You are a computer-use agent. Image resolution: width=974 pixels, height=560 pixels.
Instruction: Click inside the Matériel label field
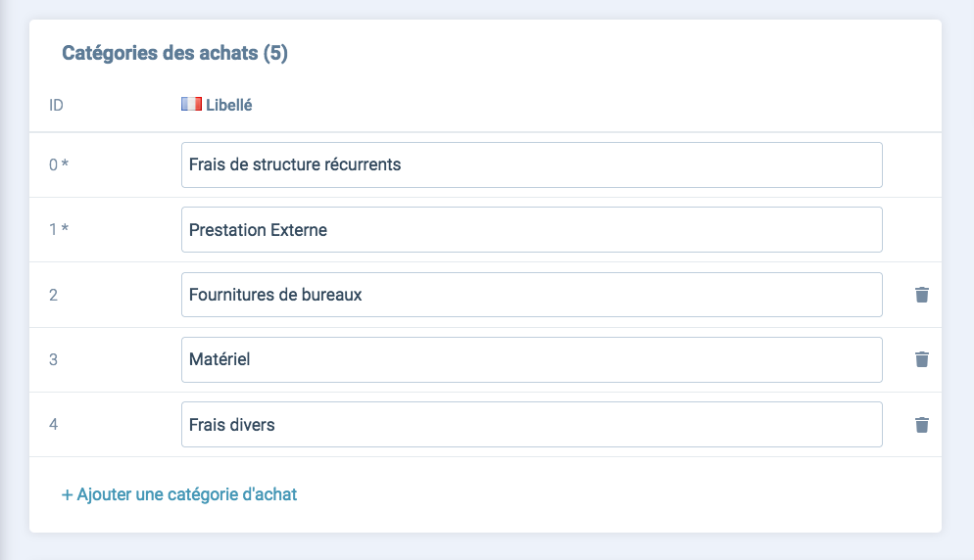tap(532, 359)
